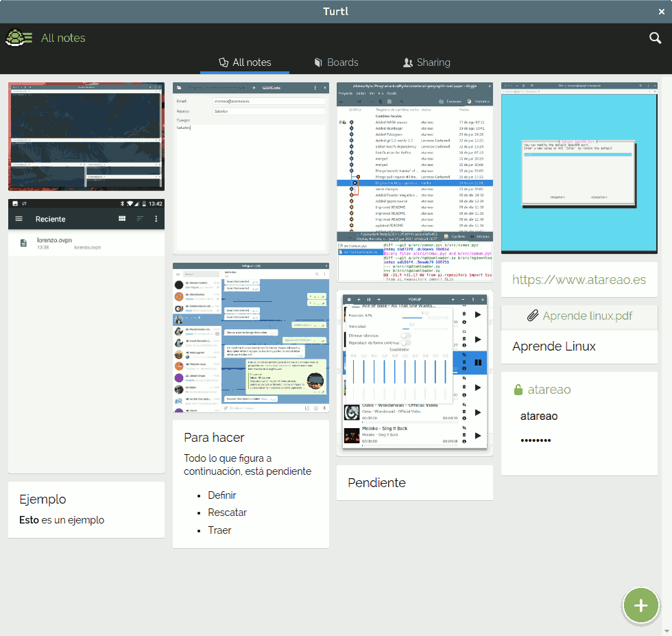Click the green lock icon on atareao note
672x636 pixels.
[519, 390]
